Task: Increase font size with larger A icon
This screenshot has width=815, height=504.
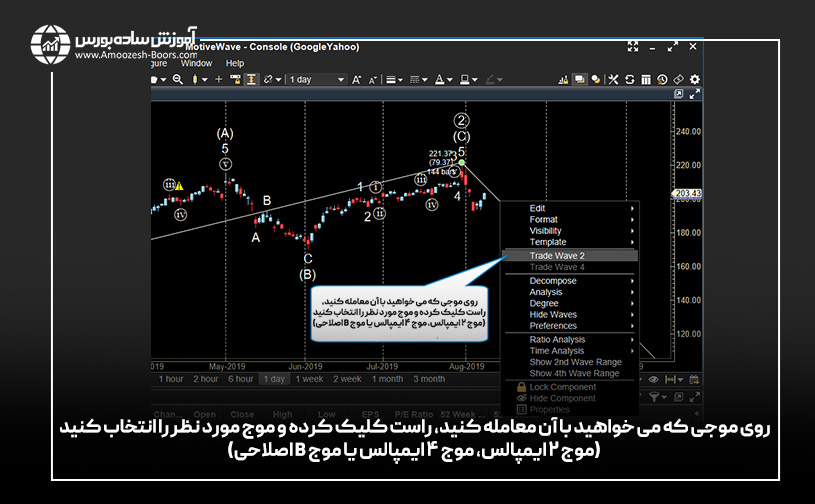Action: [x=356, y=79]
